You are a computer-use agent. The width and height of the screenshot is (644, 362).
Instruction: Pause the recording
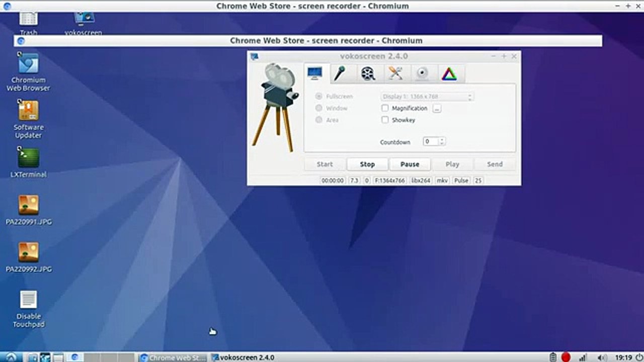point(410,164)
